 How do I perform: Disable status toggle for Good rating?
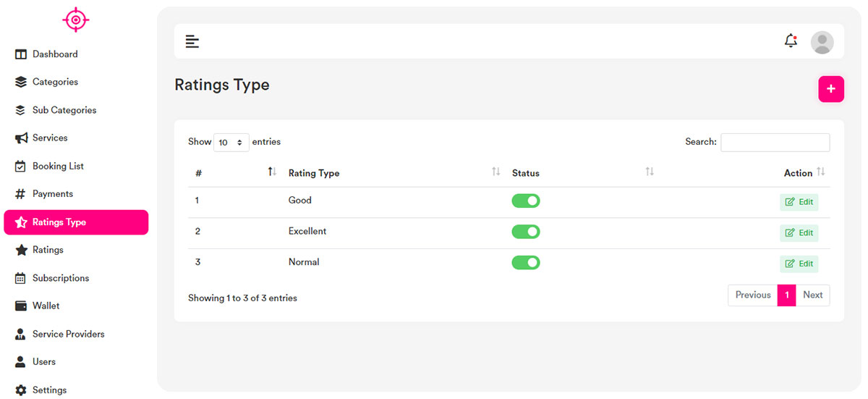tap(526, 201)
